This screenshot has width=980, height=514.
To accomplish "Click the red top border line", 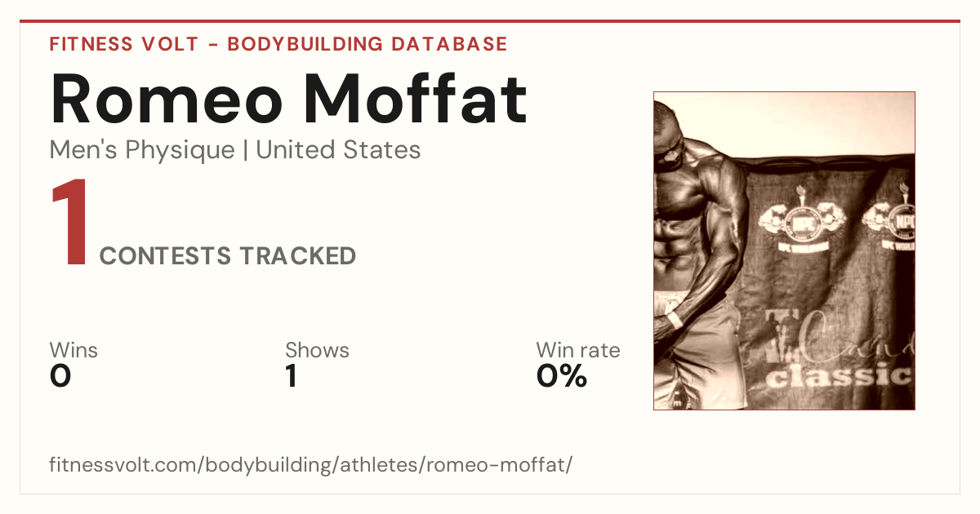I will point(490,21).
